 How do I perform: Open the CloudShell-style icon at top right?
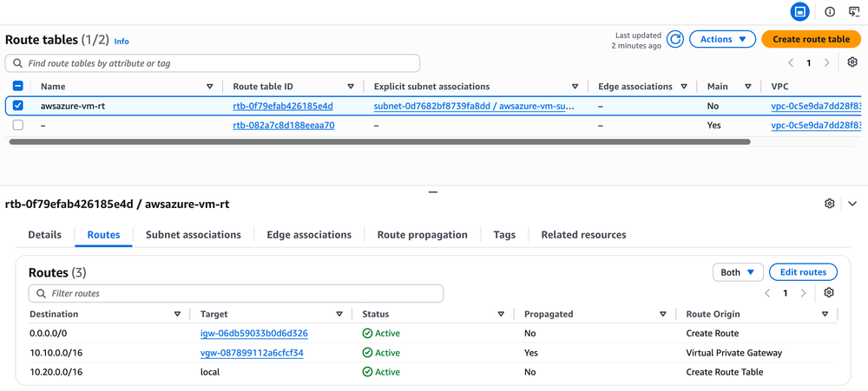tap(854, 11)
